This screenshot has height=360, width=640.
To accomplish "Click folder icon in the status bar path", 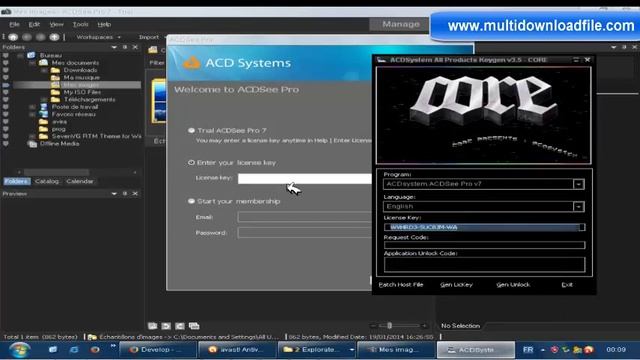I will [x=92, y=337].
